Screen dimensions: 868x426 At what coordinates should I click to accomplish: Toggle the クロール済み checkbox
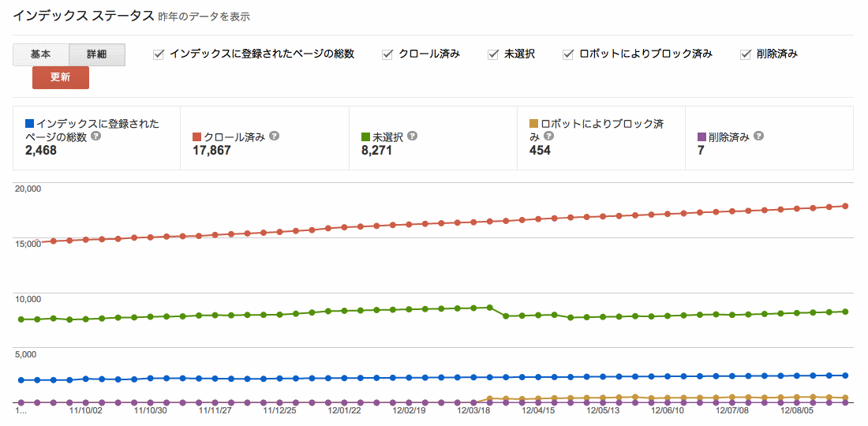pos(387,54)
